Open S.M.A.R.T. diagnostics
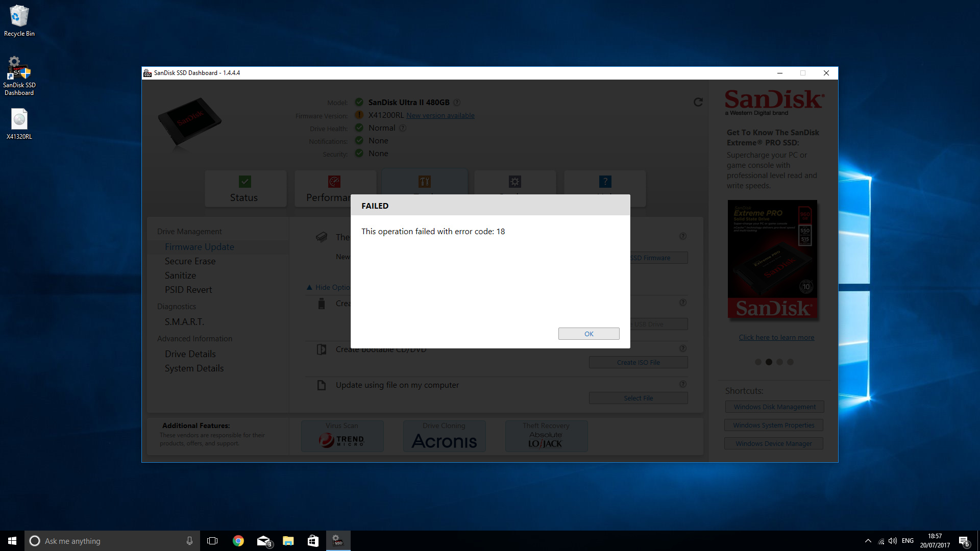Screen dimensions: 980x551 click(184, 322)
